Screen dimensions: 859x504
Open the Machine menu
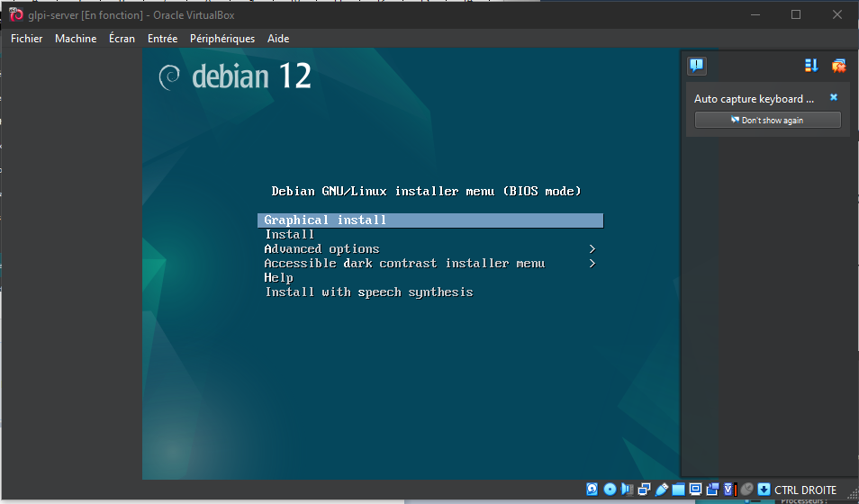point(76,39)
